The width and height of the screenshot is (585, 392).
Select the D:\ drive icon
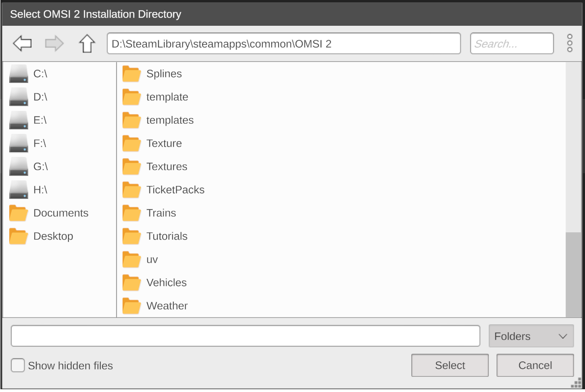point(19,97)
